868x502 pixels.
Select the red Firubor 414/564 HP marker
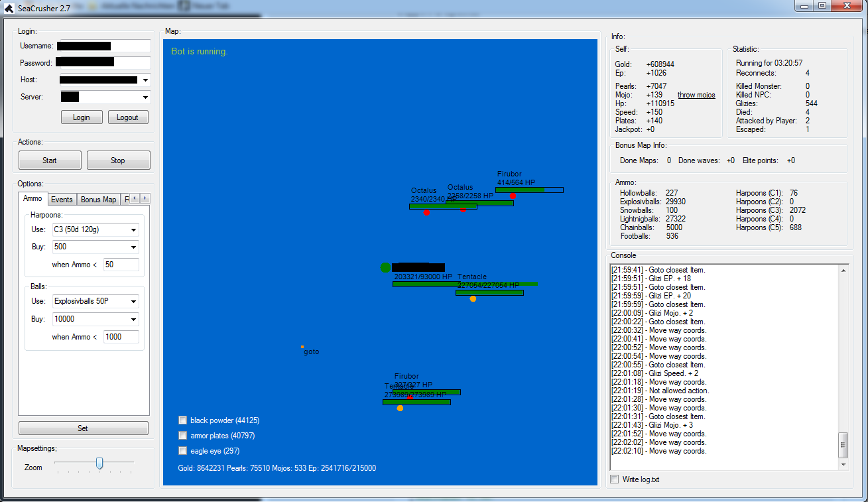pos(513,196)
